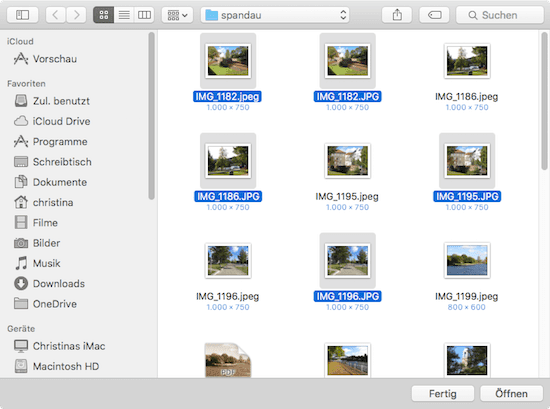Open Schreibtisch in sidebar
This screenshot has width=550, height=409.
(x=53, y=162)
